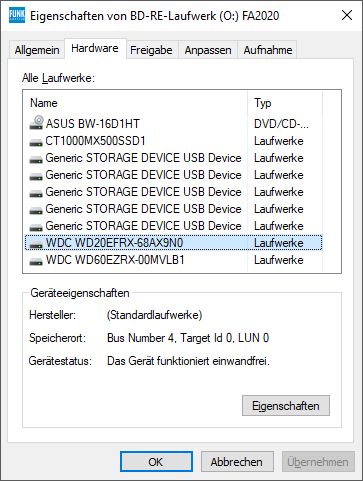Click the ASUS BW-16D1HT optical drive icon
The image size is (363, 481).
click(36, 123)
